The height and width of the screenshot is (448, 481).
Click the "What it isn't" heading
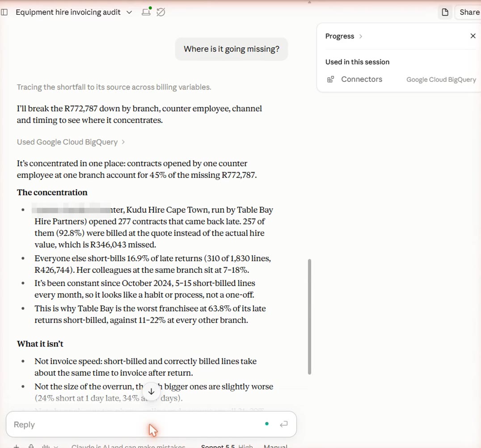pyautogui.click(x=40, y=344)
